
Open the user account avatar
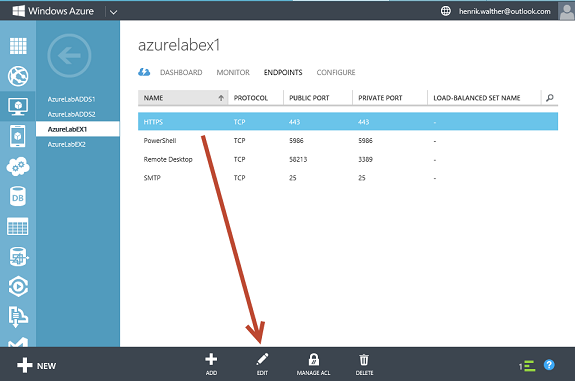566,11
